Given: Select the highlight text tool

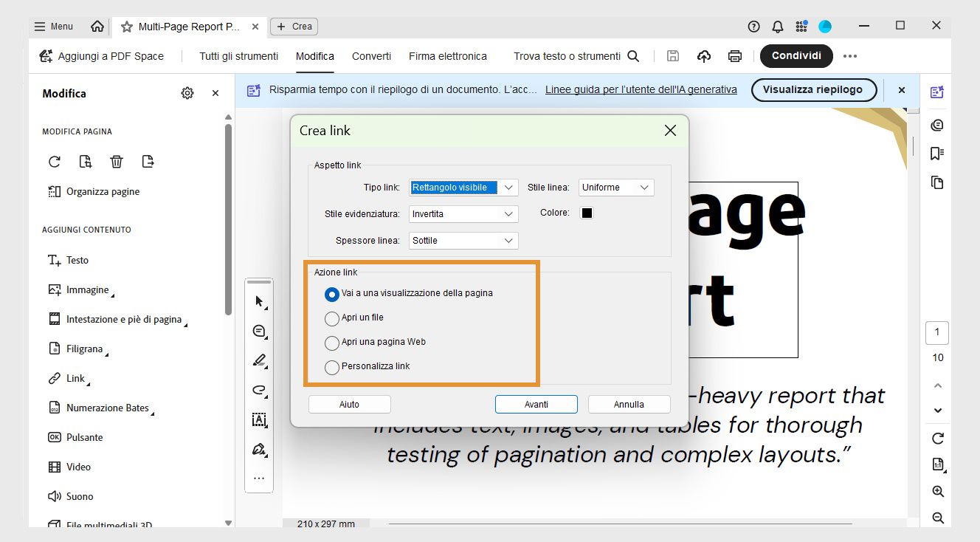Looking at the screenshot, I should [x=259, y=360].
